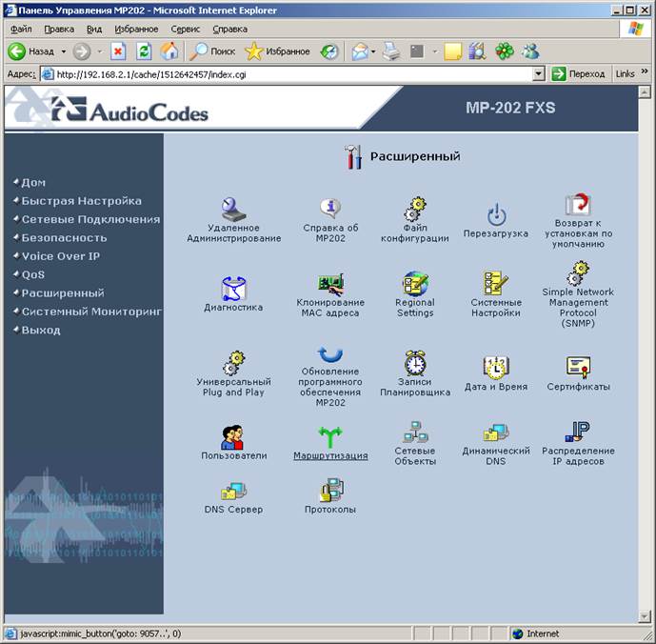Screen dimensions: 656x644
Task: Open the Regional Settings globe icon
Action: [414, 284]
